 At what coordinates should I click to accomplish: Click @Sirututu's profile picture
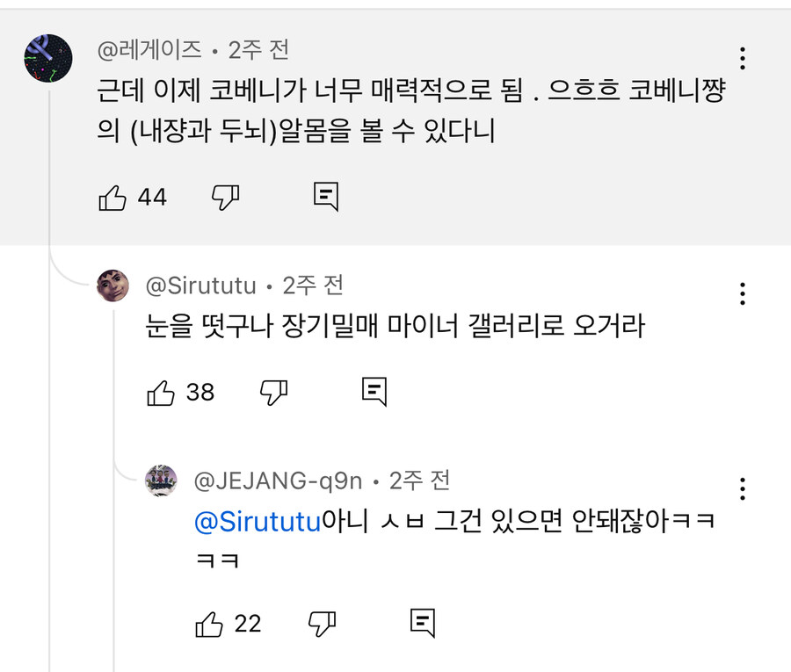tap(111, 285)
